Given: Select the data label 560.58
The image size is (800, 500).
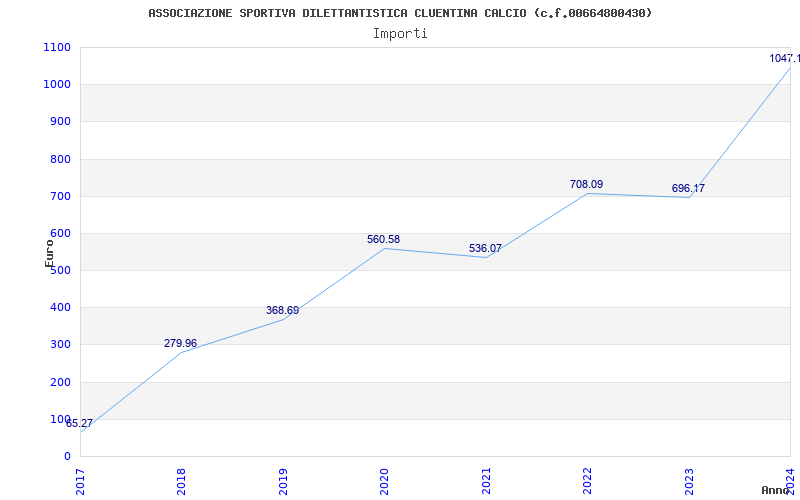Looking at the screenshot, I should pyautogui.click(x=383, y=239).
